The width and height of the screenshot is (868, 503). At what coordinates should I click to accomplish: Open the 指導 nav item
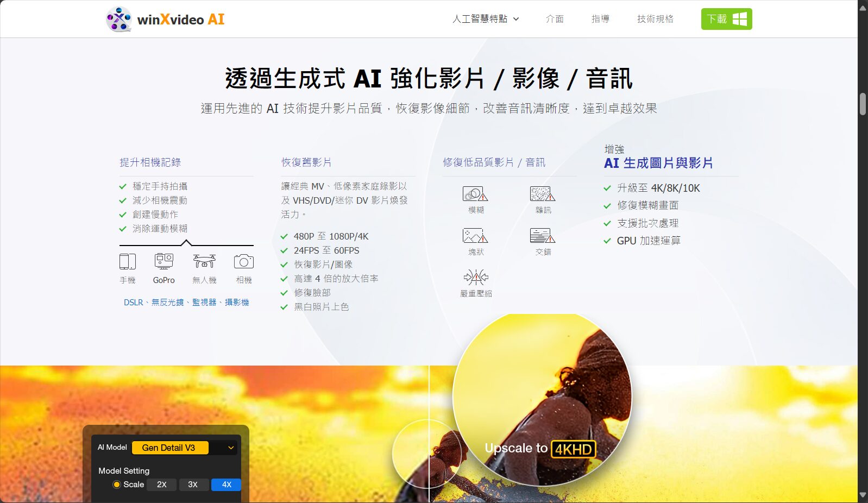(x=600, y=19)
